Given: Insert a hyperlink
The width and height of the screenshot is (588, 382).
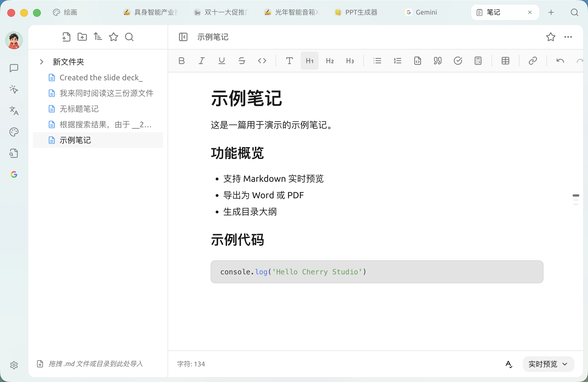Looking at the screenshot, I should coord(533,61).
